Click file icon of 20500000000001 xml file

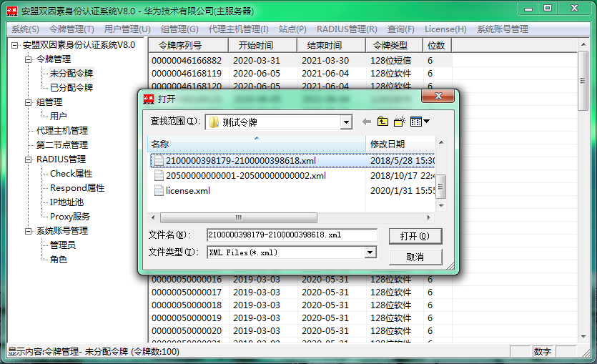pyautogui.click(x=159, y=175)
